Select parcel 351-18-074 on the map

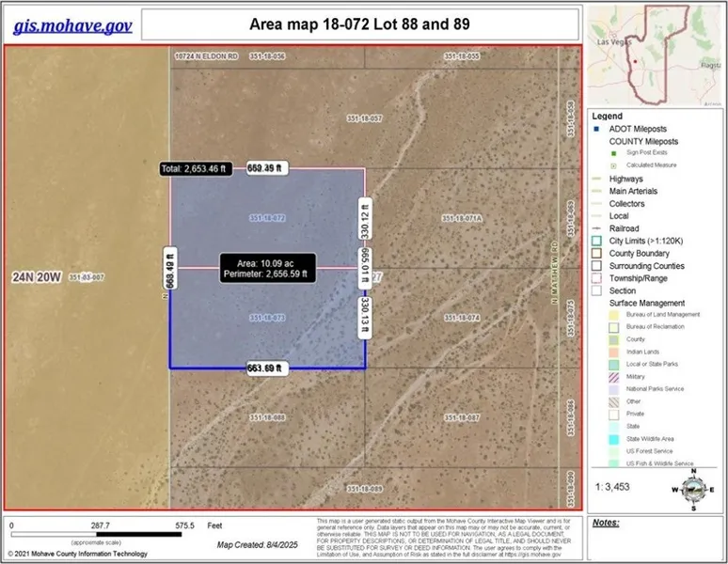click(461, 318)
